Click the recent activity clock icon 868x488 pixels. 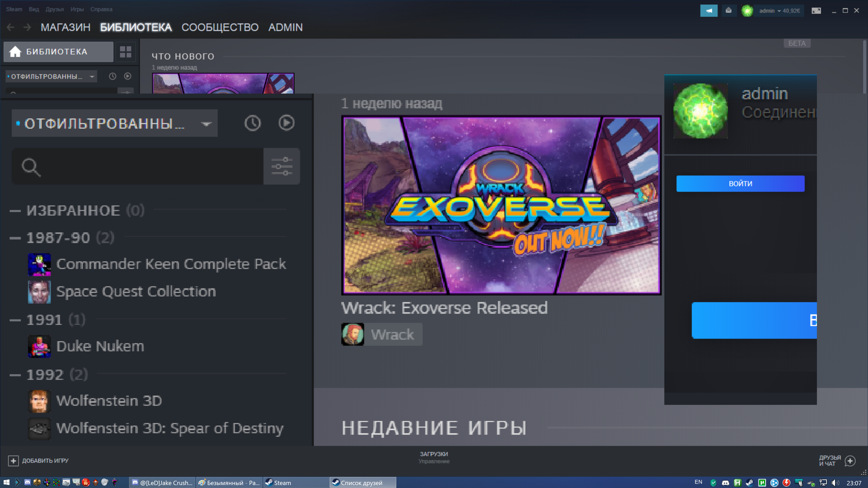pyautogui.click(x=252, y=123)
